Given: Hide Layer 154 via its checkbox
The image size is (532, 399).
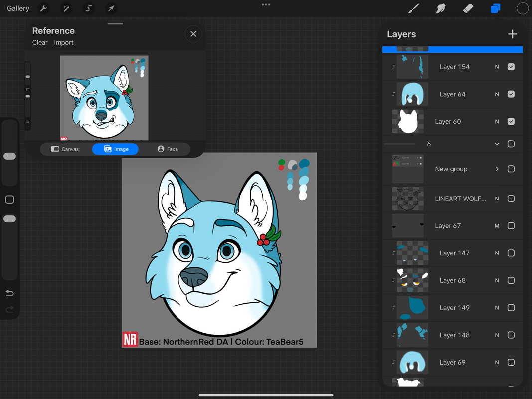Looking at the screenshot, I should [x=511, y=67].
